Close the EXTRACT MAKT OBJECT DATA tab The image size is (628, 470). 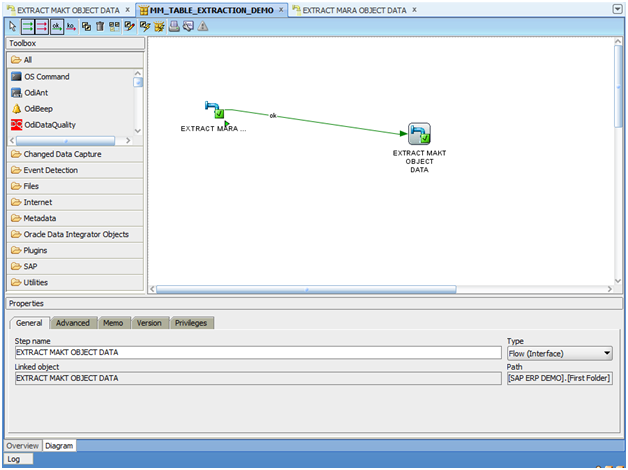click(128, 10)
